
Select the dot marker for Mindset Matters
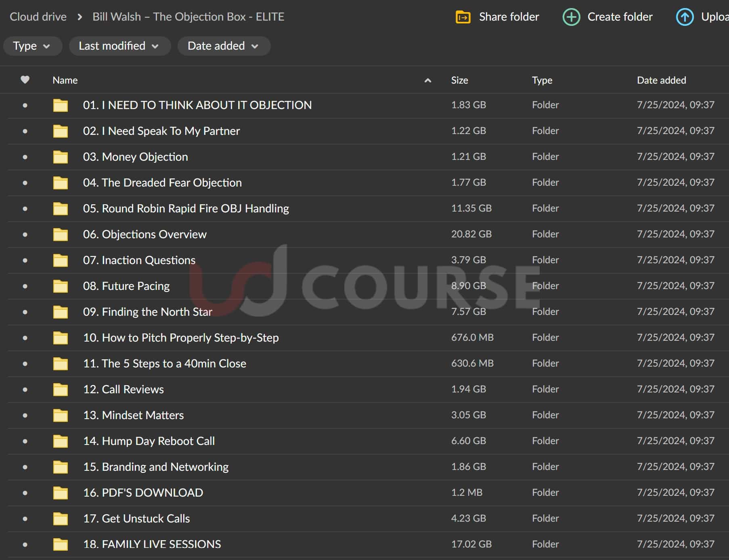[25, 415]
